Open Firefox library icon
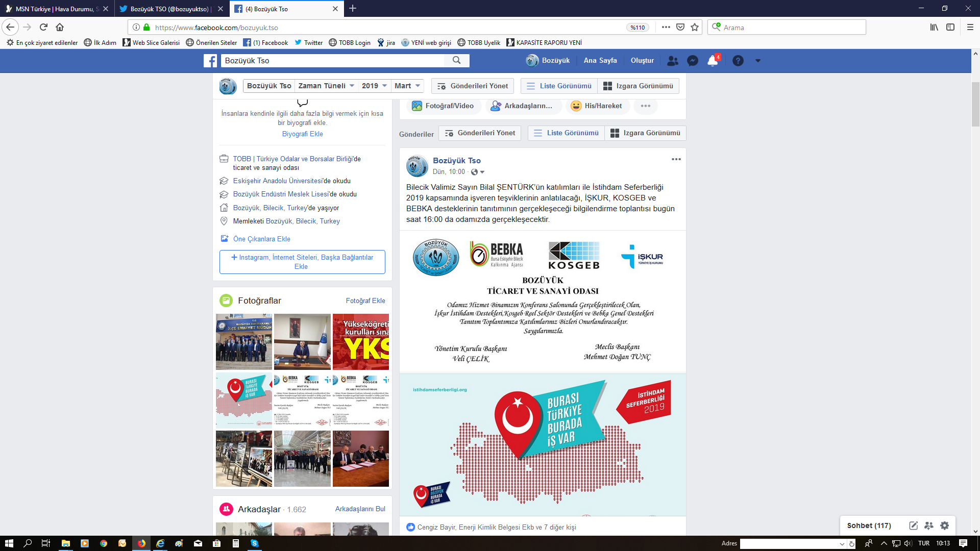The image size is (980, 551). click(x=934, y=27)
